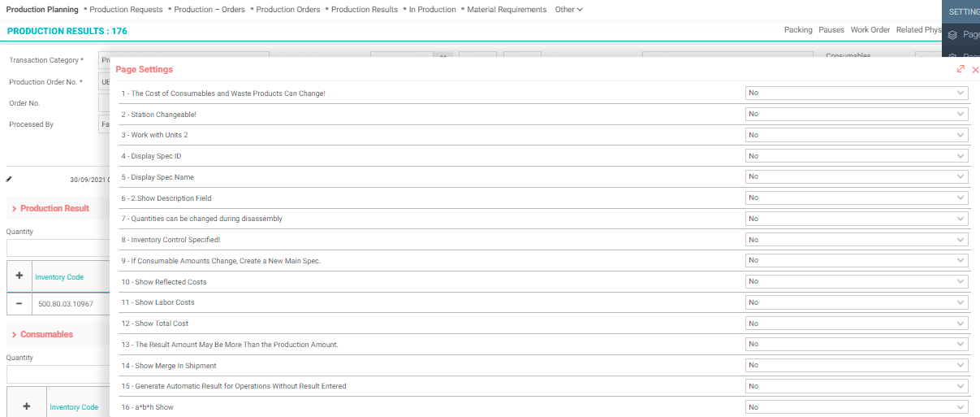Open dropdown for Generate Automatic Result setting

click(857, 386)
